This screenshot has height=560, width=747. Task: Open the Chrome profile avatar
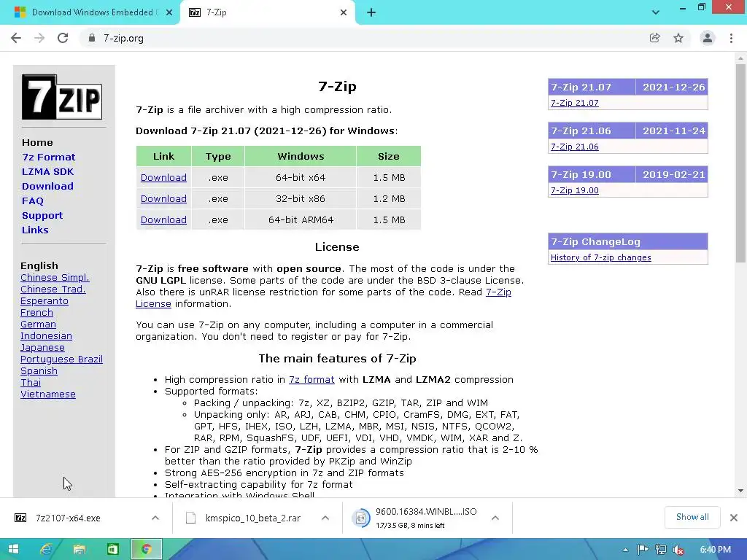pyautogui.click(x=708, y=38)
